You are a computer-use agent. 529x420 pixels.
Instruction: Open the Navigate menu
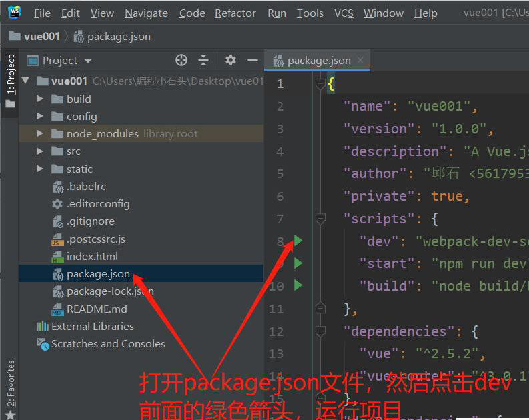(x=146, y=13)
